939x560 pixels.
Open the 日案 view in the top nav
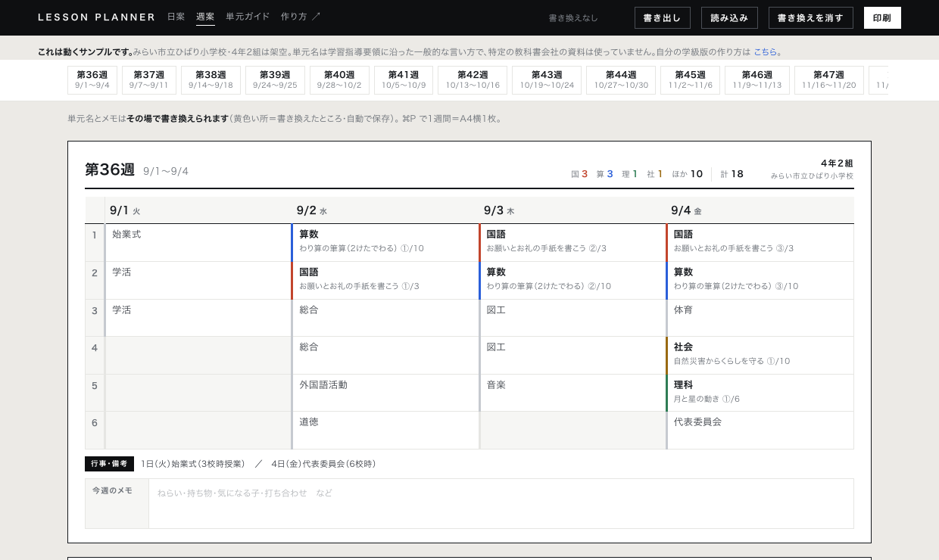coord(176,17)
